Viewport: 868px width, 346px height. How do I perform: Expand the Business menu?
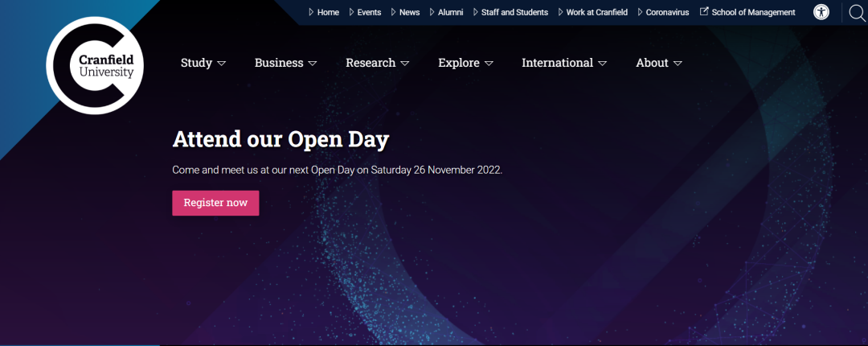tap(285, 64)
